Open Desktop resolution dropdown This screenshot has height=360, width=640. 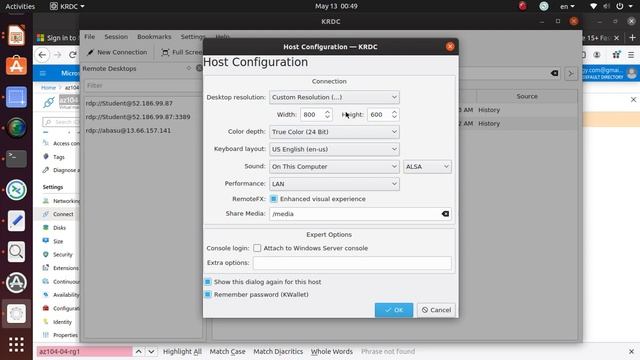pos(334,97)
